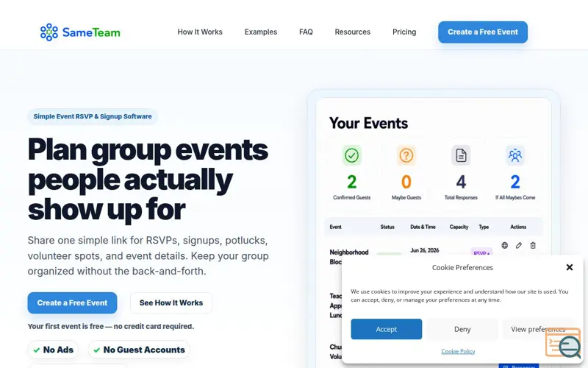
Task: Open the Pricing page
Action: coord(404,32)
